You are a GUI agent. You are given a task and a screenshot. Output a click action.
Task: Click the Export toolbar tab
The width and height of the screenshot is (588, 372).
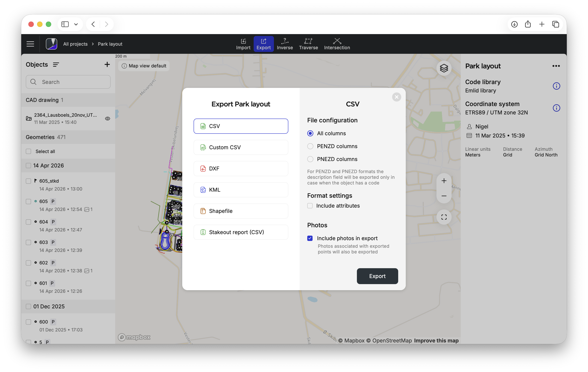pos(264,44)
